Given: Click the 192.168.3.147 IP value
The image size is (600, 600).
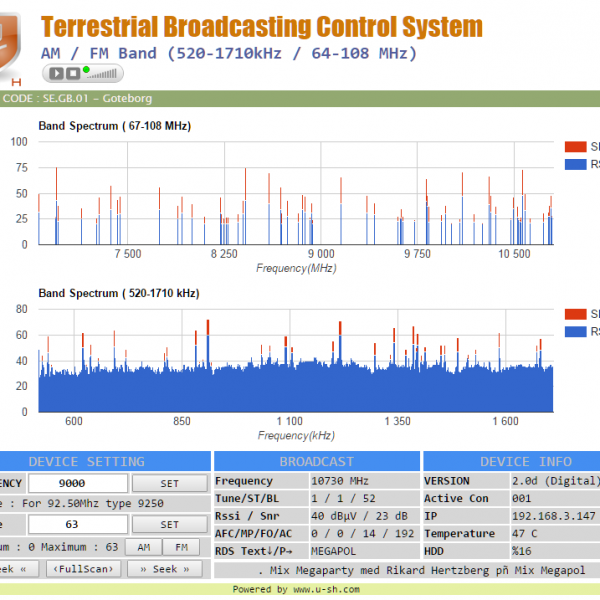Looking at the screenshot, I should pyautogui.click(x=554, y=516).
